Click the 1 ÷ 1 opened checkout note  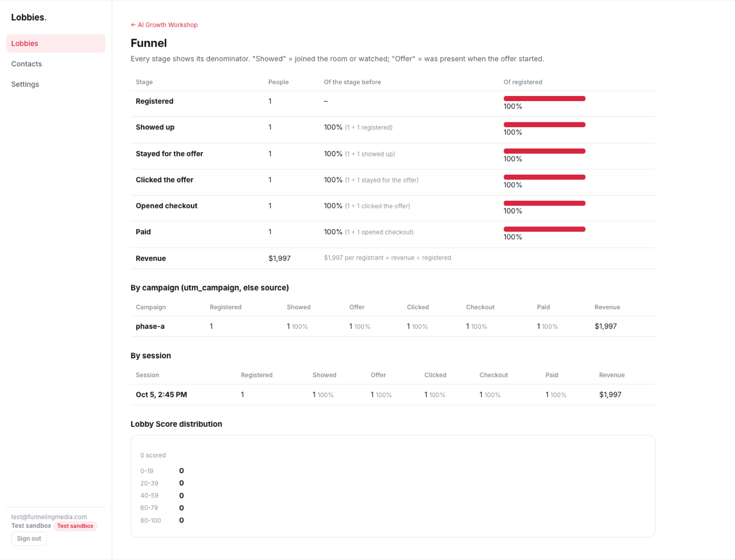pyautogui.click(x=379, y=232)
